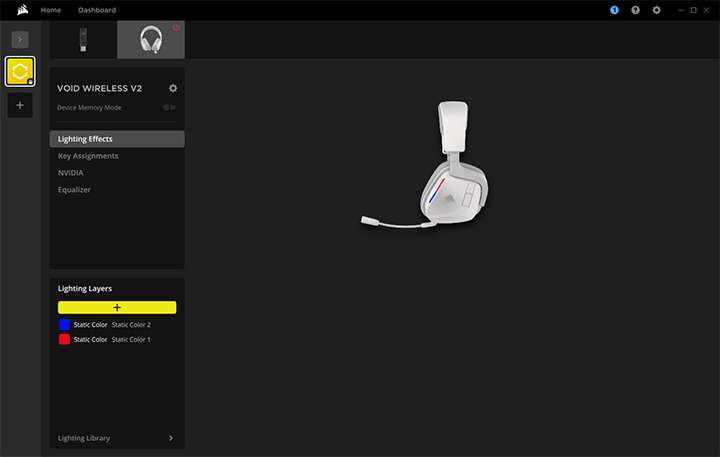Open VOID WIRELESS V2 device settings gear
This screenshot has height=457, width=720.
click(173, 88)
